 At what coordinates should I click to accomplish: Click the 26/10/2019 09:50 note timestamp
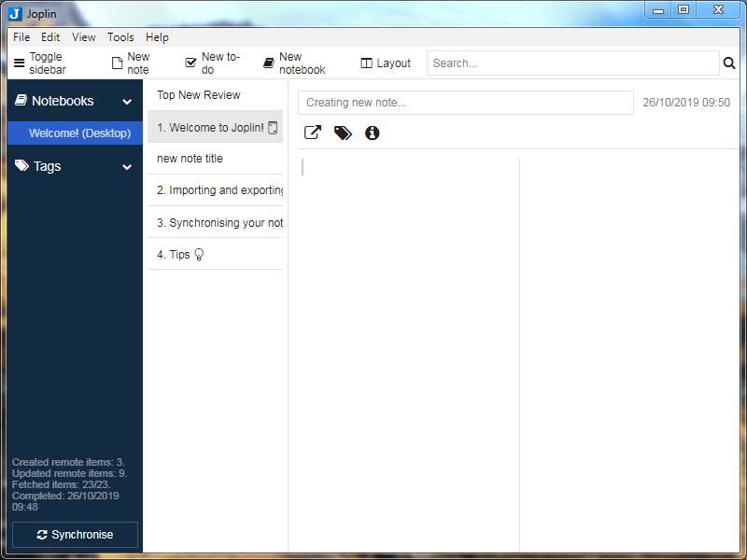(686, 103)
